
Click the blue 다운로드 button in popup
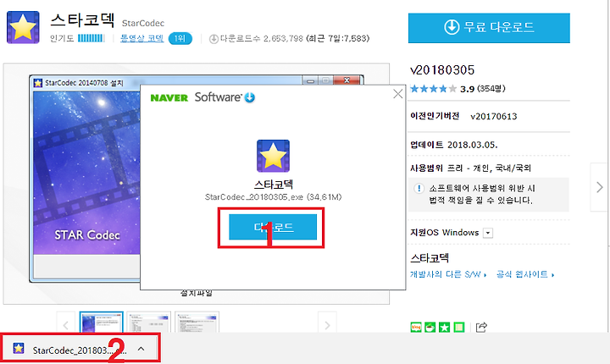273,227
